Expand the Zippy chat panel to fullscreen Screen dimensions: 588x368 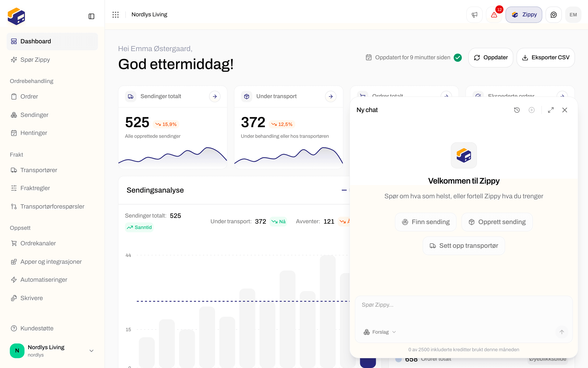pyautogui.click(x=551, y=110)
